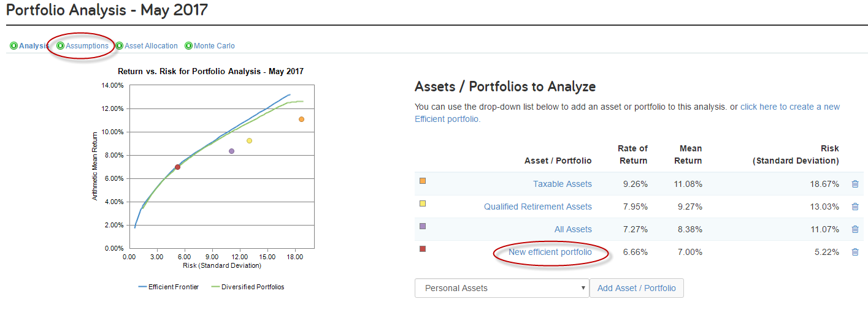868x315 pixels.
Task: Click the orange Taxable Assets color swatch
Action: (x=423, y=181)
